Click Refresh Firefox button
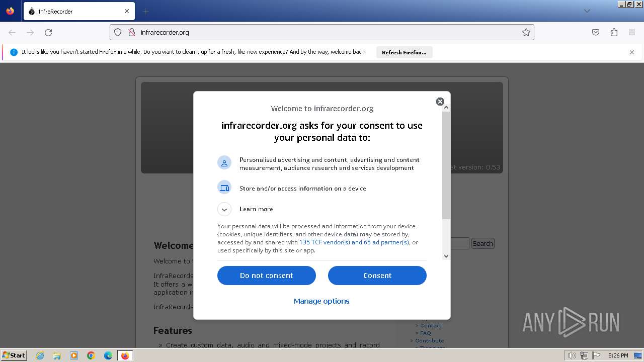644x362 pixels. [404, 52]
